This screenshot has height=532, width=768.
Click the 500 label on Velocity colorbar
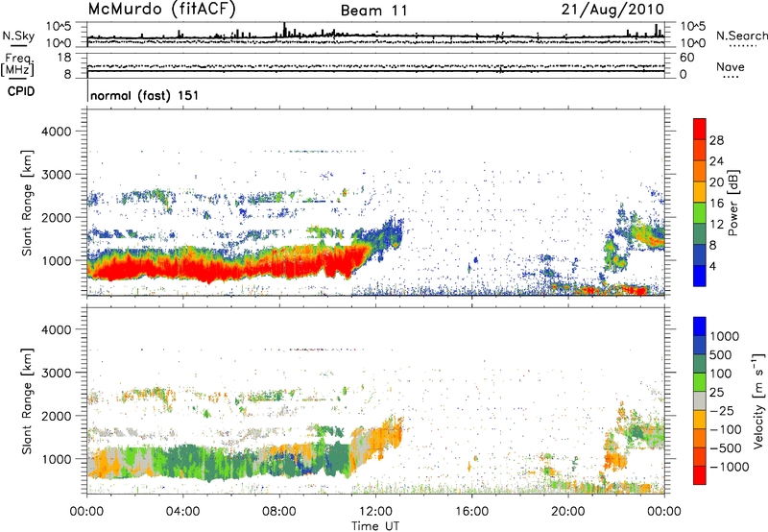(x=721, y=355)
